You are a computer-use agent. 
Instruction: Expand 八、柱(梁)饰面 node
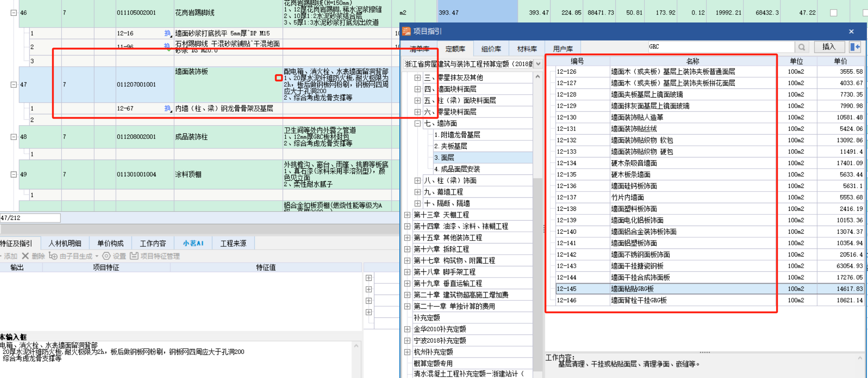click(x=418, y=180)
